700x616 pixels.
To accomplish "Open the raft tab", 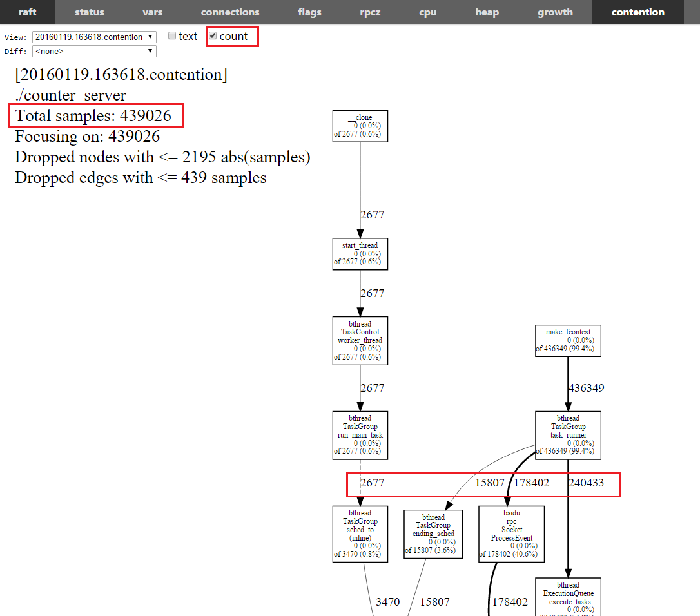I will click(x=28, y=12).
